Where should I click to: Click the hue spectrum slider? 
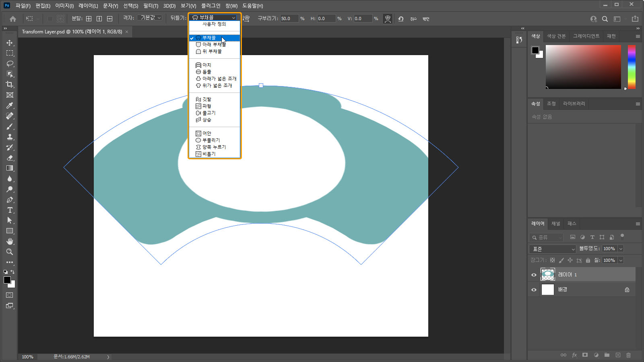point(632,67)
